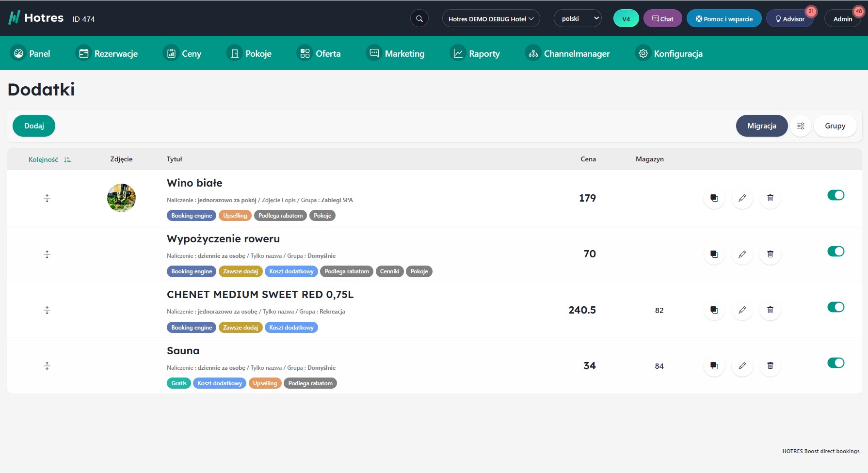Copy the CHENET MEDIUM SWEET RED add-on

[714, 310]
